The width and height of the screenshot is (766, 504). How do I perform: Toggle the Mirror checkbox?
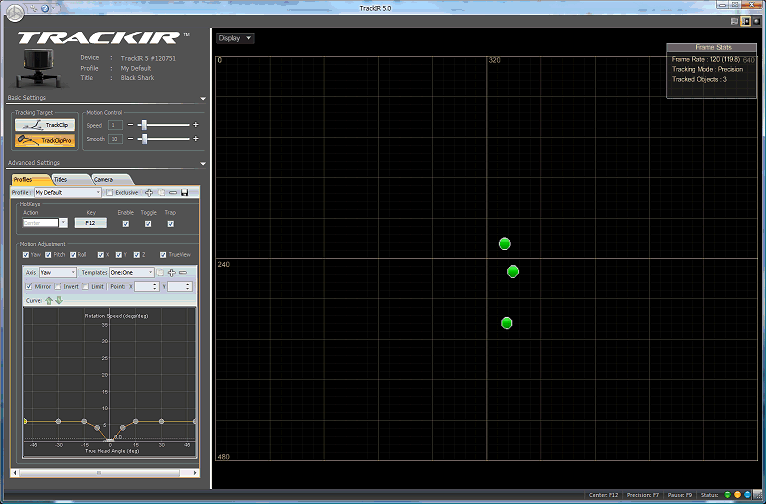[29, 286]
